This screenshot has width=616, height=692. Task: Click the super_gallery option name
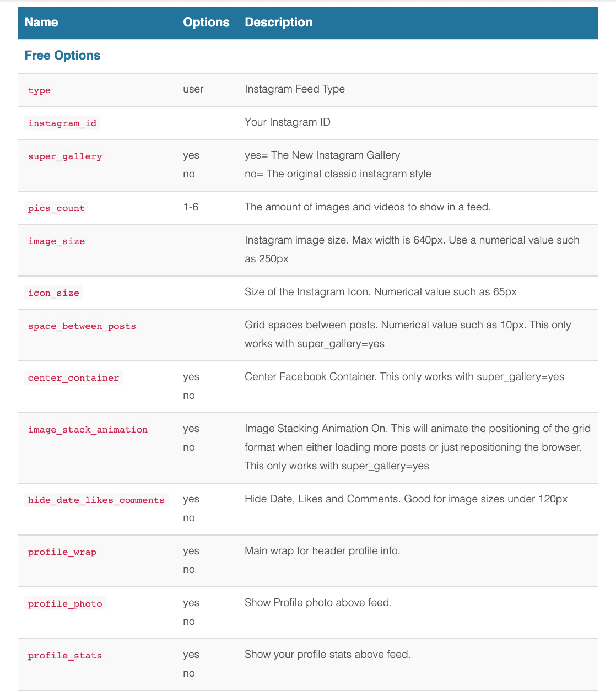65,156
